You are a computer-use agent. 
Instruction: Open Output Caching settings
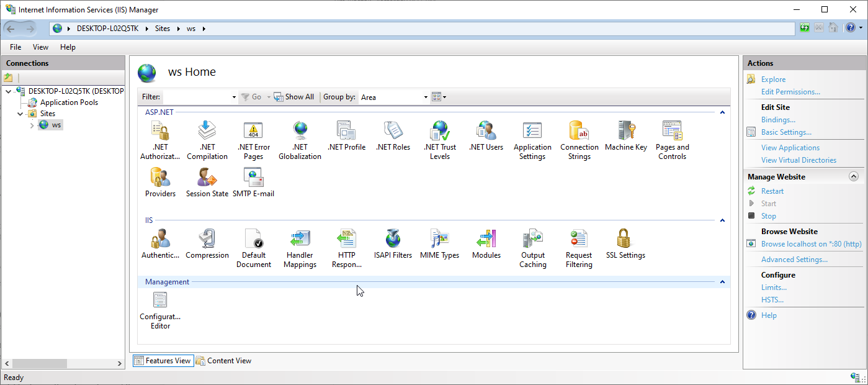click(532, 248)
